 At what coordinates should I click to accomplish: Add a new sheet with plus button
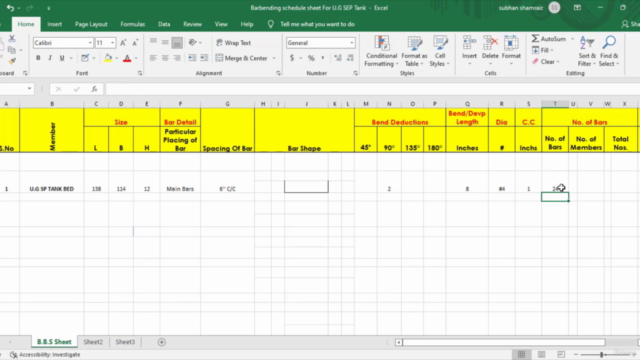[162, 342]
